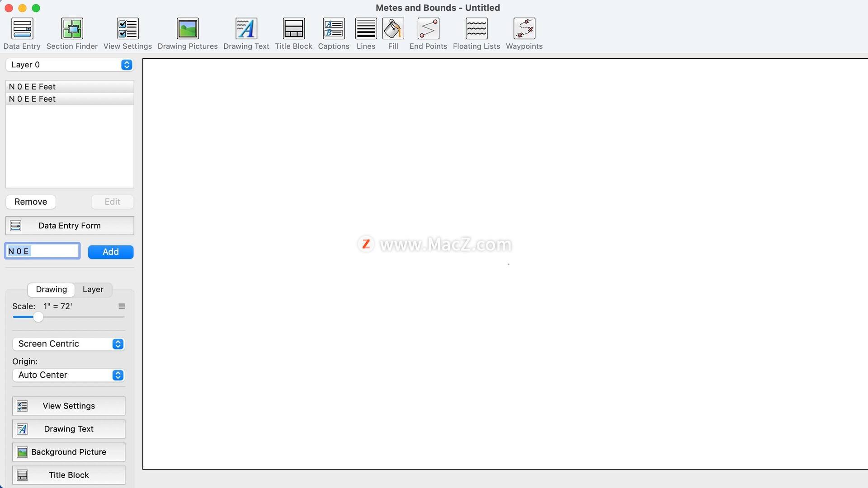Image resolution: width=868 pixels, height=488 pixels.
Task: Click the blue Add button
Action: (x=111, y=252)
